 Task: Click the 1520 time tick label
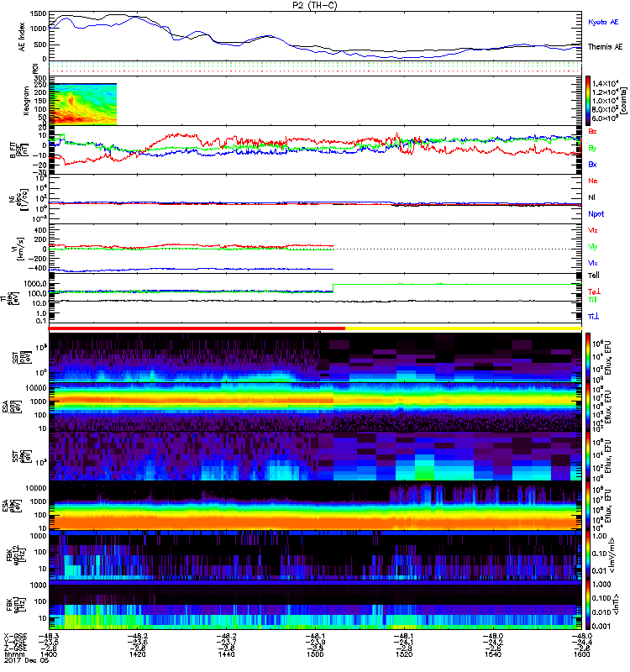click(404, 654)
